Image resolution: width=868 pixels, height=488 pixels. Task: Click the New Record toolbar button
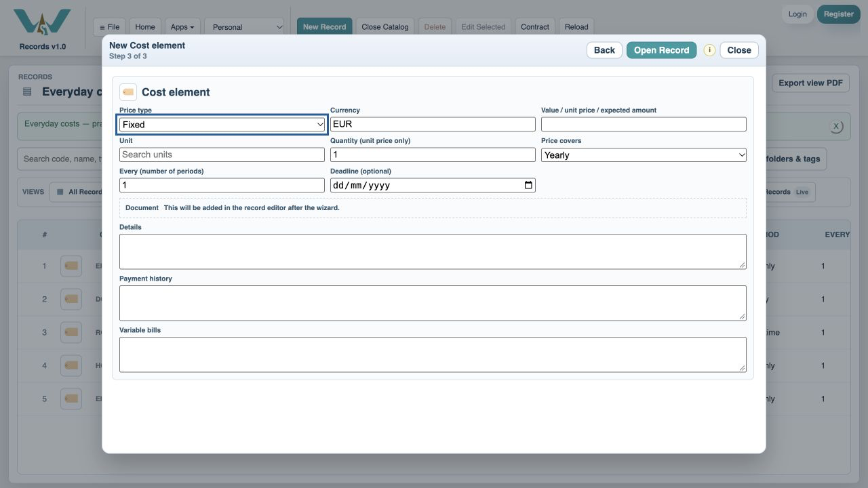324,27
